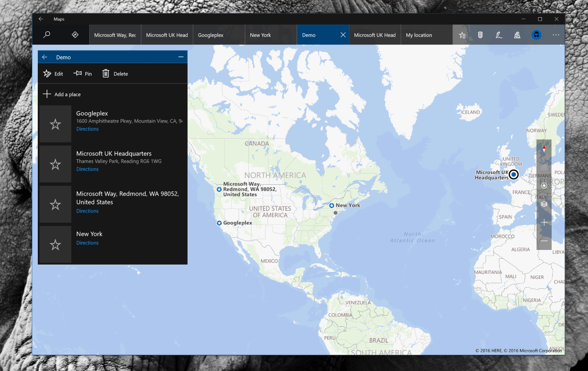Viewport: 588px width, 371px height.
Task: Show traffic conditions on the map
Action: [x=480, y=34]
